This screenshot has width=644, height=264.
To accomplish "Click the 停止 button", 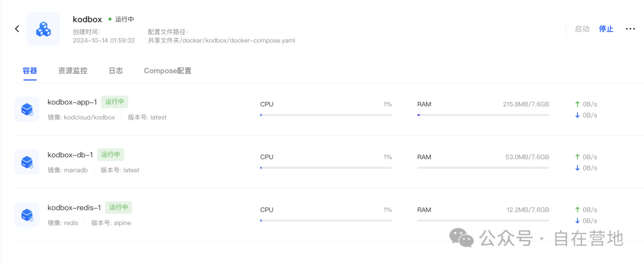I will [606, 29].
